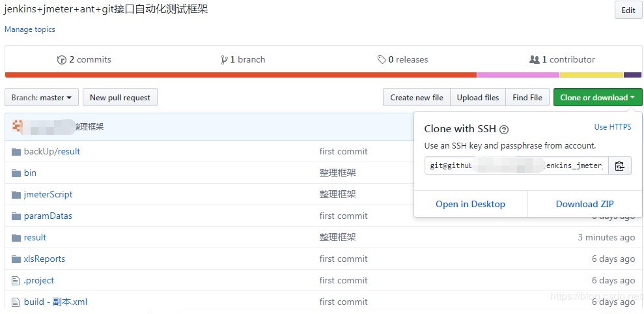The height and width of the screenshot is (314, 644).
Task: Open the paramDatas folder link
Action: (48, 216)
